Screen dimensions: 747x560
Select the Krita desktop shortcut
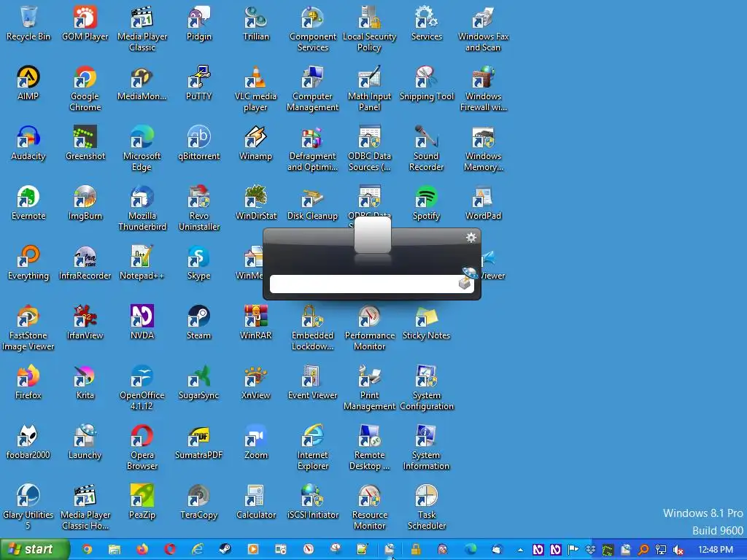click(x=85, y=383)
